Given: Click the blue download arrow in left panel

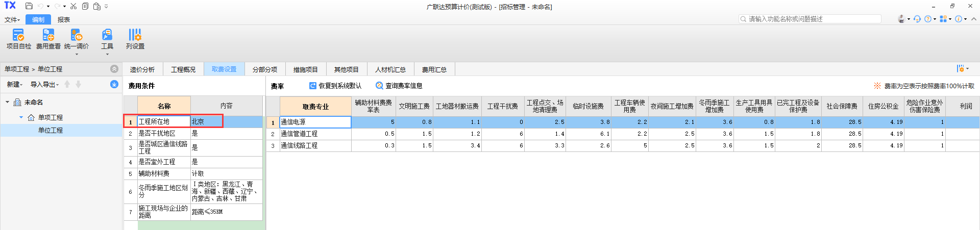Looking at the screenshot, I should 114,84.
